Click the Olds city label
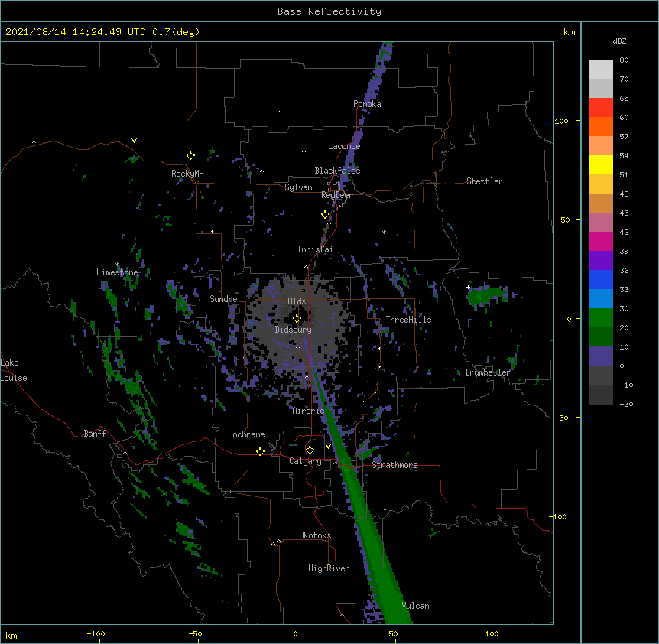 [x=297, y=301]
